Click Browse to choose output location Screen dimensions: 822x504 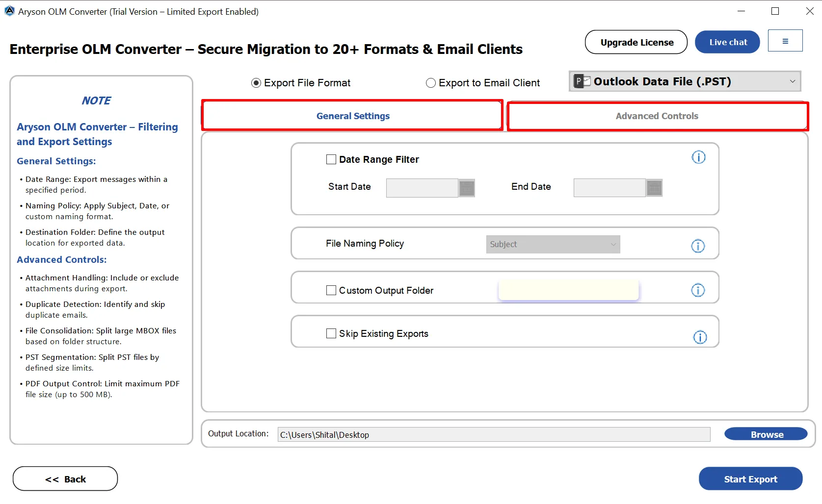[x=766, y=434]
